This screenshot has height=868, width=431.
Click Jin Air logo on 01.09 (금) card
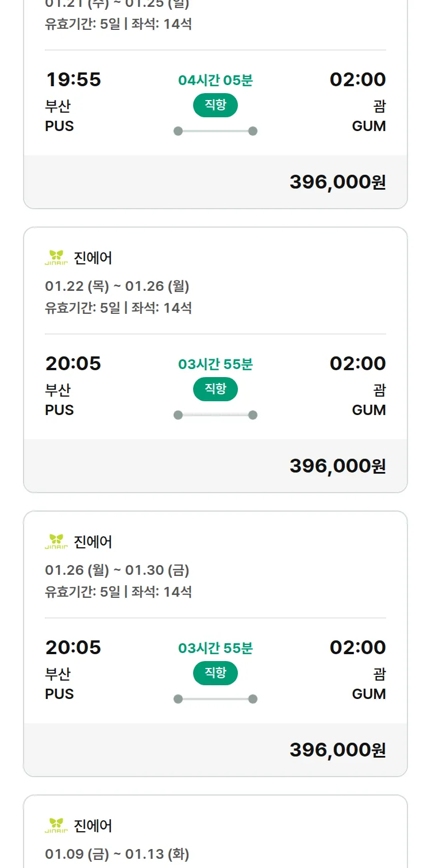(56, 825)
